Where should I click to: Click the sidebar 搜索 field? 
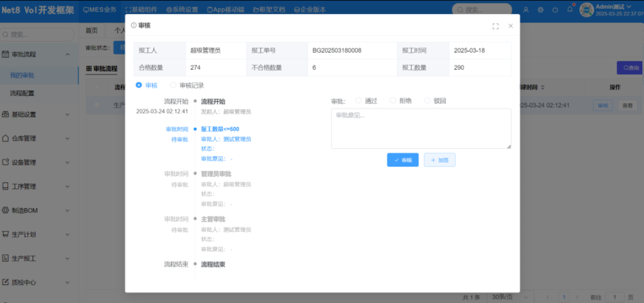point(37,35)
